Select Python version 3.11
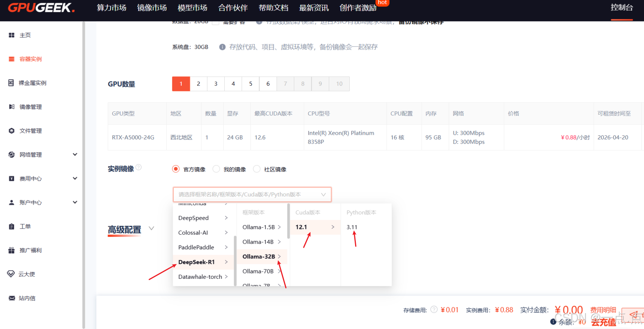 (366, 227)
